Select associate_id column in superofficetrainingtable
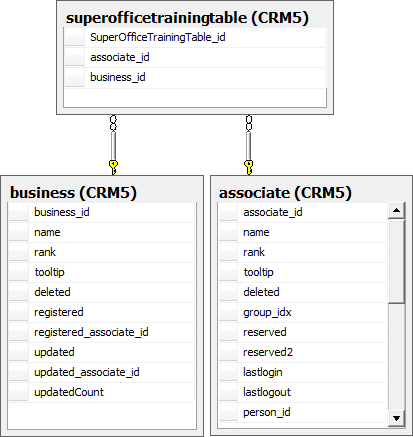The width and height of the screenshot is (413, 437). [195, 57]
